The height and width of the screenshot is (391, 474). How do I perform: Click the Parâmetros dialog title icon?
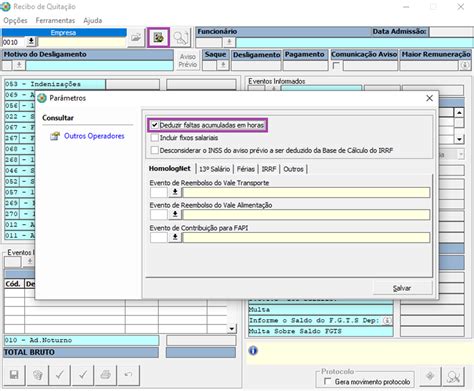pyautogui.click(x=42, y=98)
